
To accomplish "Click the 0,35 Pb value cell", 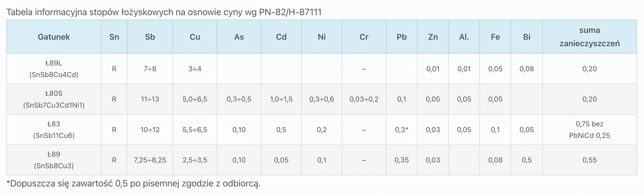I will 402,160.
